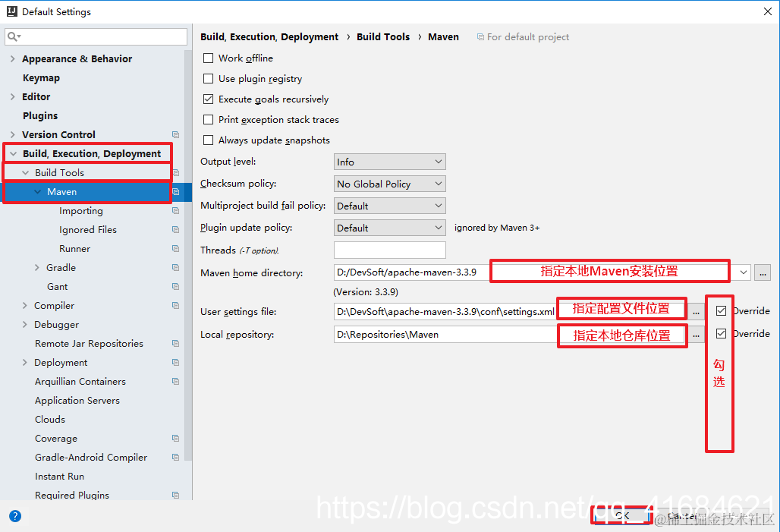This screenshot has height=532, width=780.
Task: Collapse Build, Execution, Deployment node
Action: pos(13,154)
